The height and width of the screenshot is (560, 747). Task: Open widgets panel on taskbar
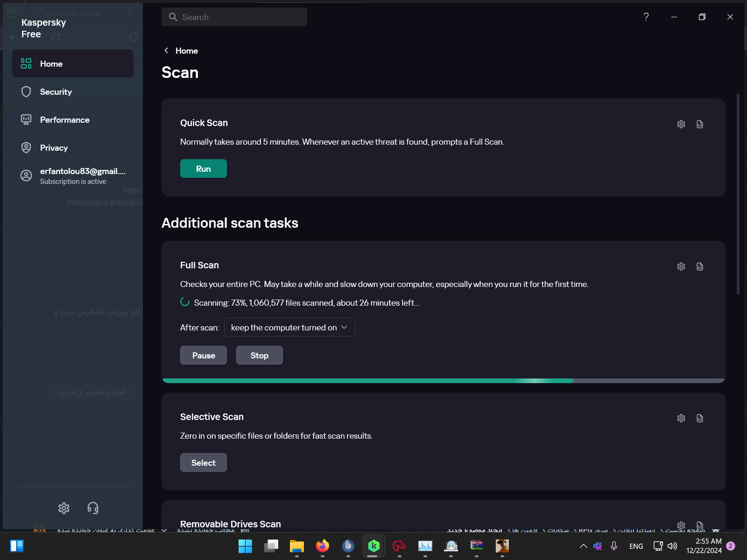pos(17,546)
